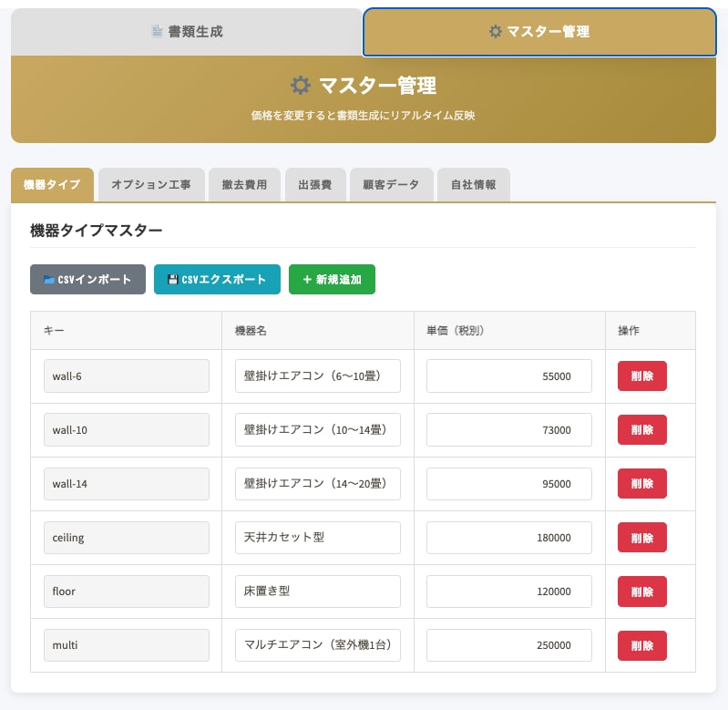Click the 価格を変更すると書類生成にリアルタイム反映 subtitle
The image size is (728, 710).
coord(363,116)
